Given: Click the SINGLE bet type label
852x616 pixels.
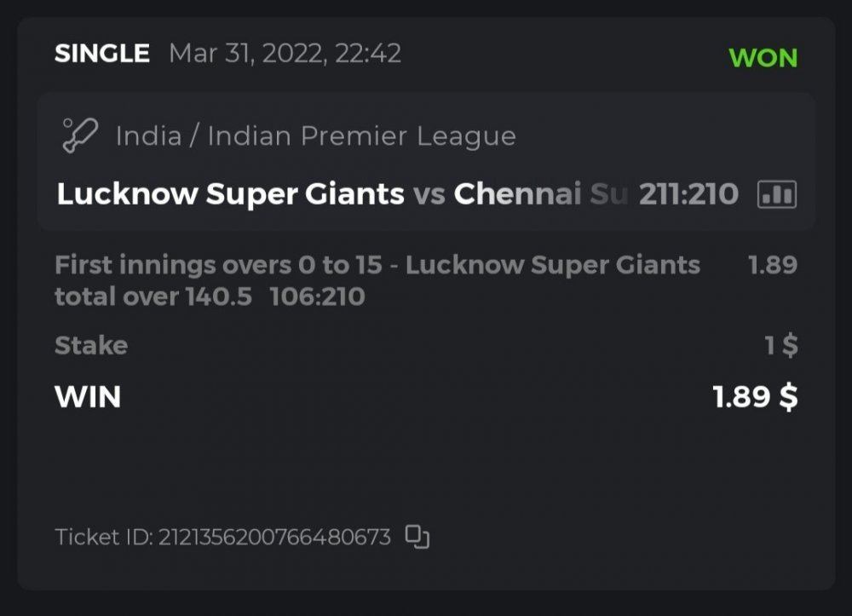Looking at the screenshot, I should click(x=102, y=54).
